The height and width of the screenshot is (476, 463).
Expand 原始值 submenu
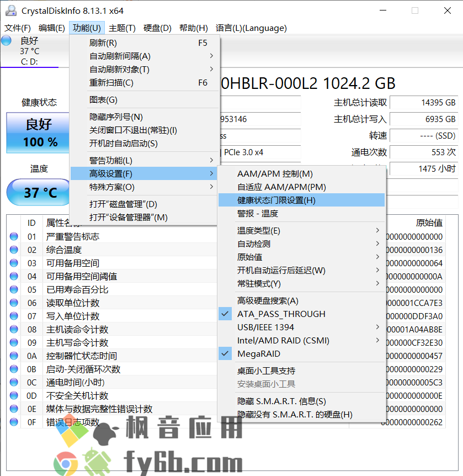click(x=301, y=257)
